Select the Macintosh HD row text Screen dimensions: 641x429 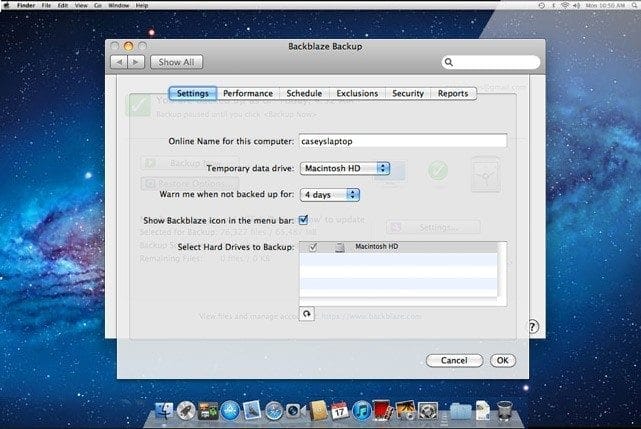(x=377, y=247)
